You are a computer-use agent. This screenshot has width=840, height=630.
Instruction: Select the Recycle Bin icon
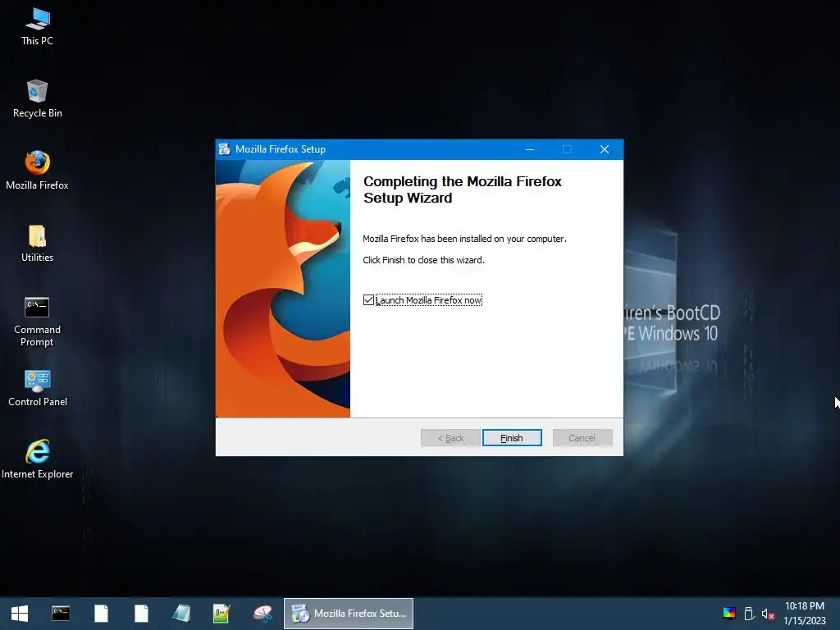click(38, 99)
